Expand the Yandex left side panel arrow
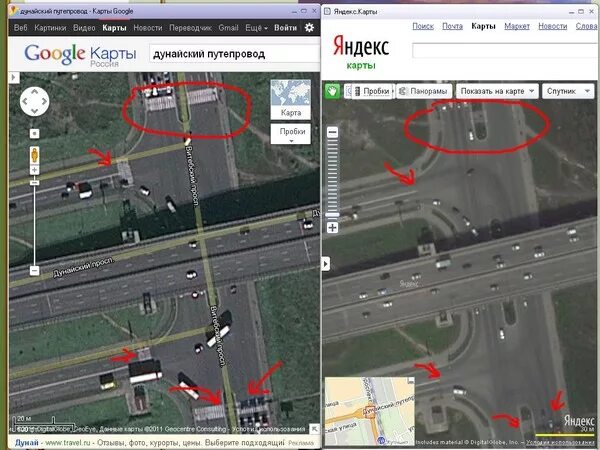The width and height of the screenshot is (600, 450). pos(326,264)
